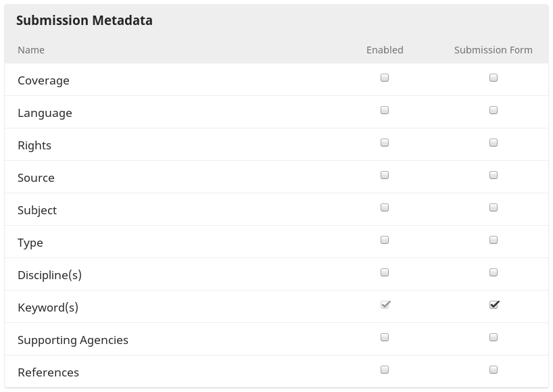Check Language in Submission Form column
Screen dimensions: 553x392
[494, 110]
